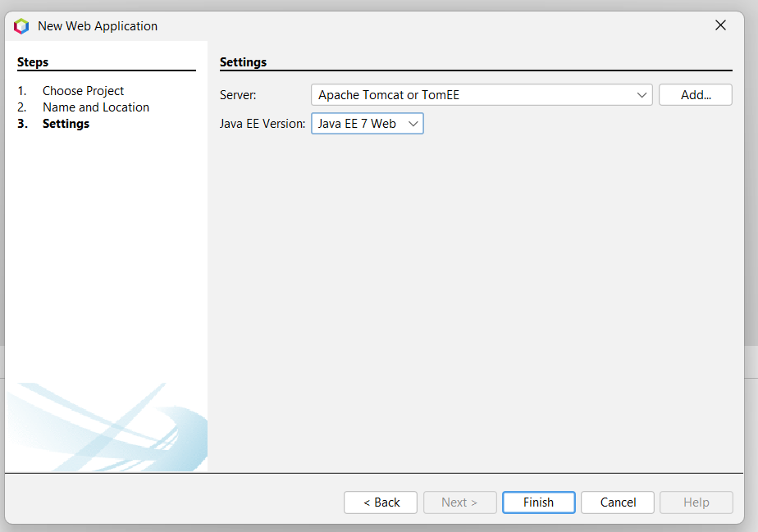Click the NetBeans logo icon in title bar
Image resolution: width=758 pixels, height=532 pixels.
click(x=21, y=26)
